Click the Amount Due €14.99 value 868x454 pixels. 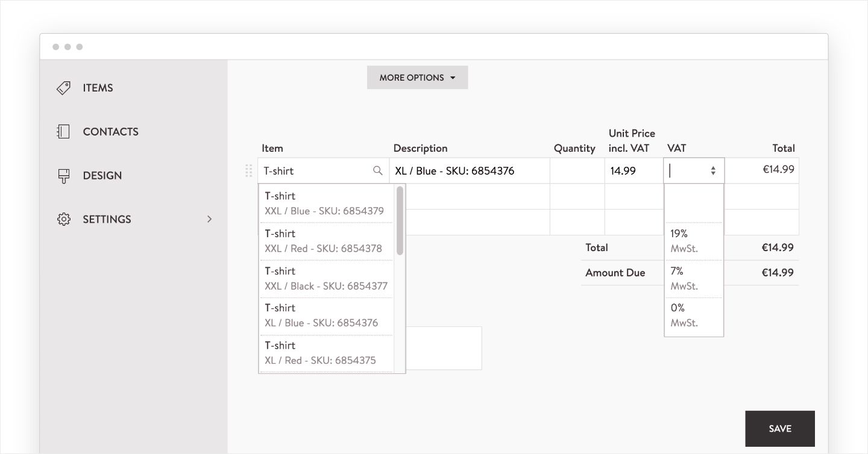[x=778, y=273]
